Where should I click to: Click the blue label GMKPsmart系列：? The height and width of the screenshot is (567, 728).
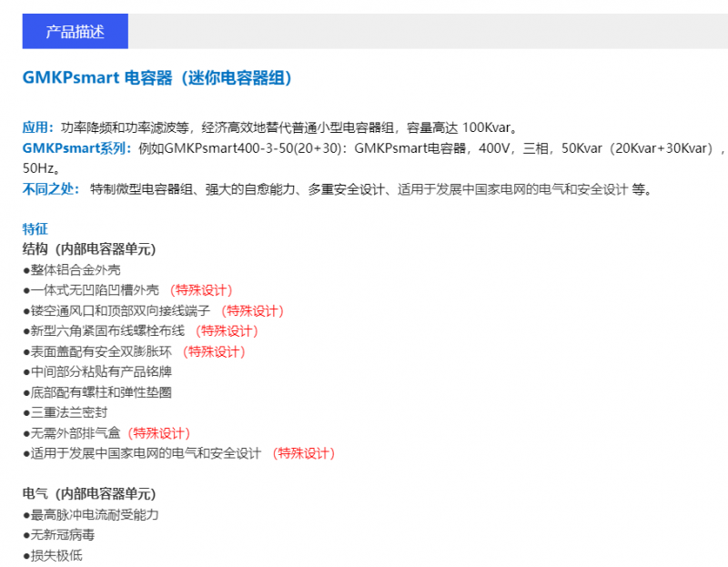point(77,148)
